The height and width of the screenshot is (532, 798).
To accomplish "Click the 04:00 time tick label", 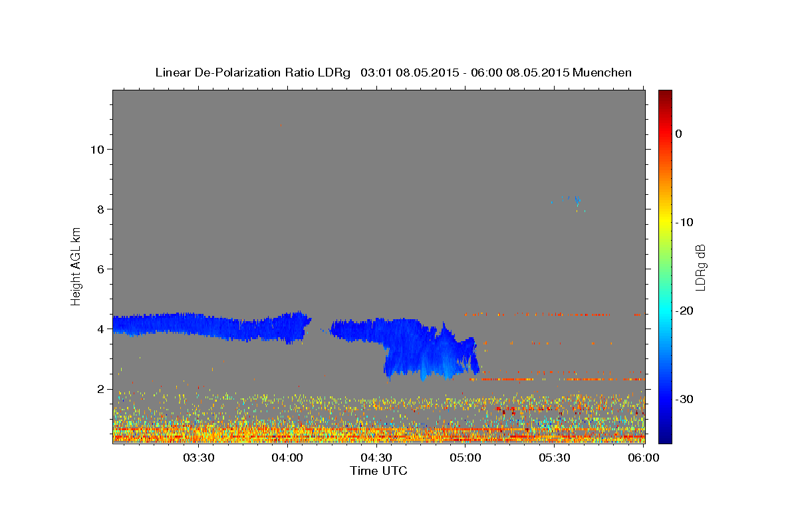I will [288, 458].
